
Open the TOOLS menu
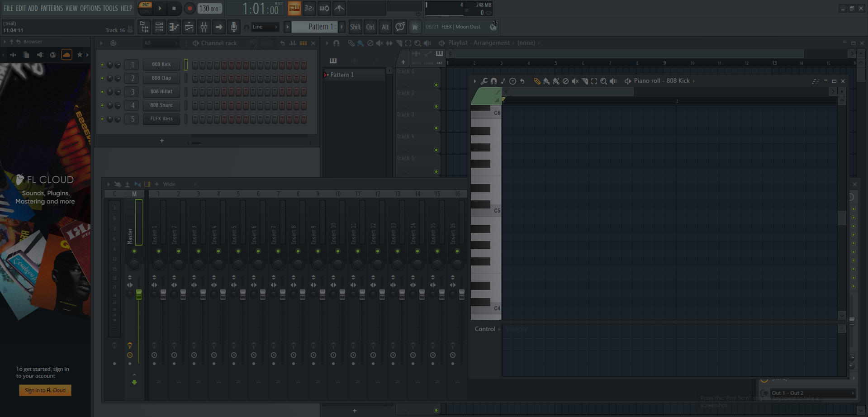(x=110, y=8)
